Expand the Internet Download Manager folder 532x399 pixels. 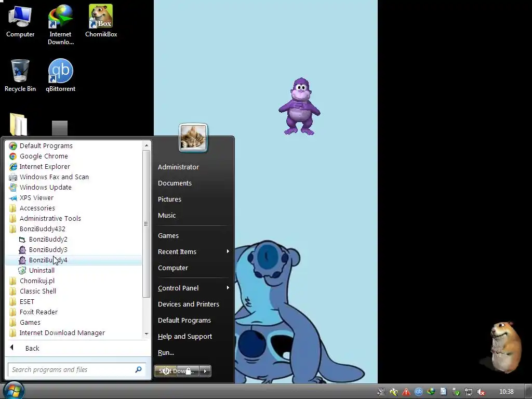pyautogui.click(x=74, y=333)
